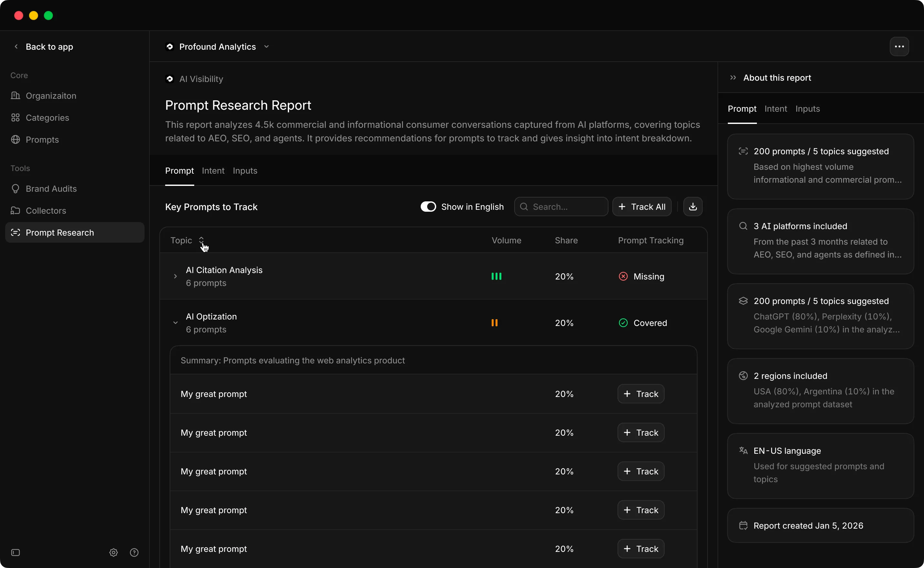The height and width of the screenshot is (568, 924).
Task: Click the Collectors icon in sidebar
Action: [15, 210]
